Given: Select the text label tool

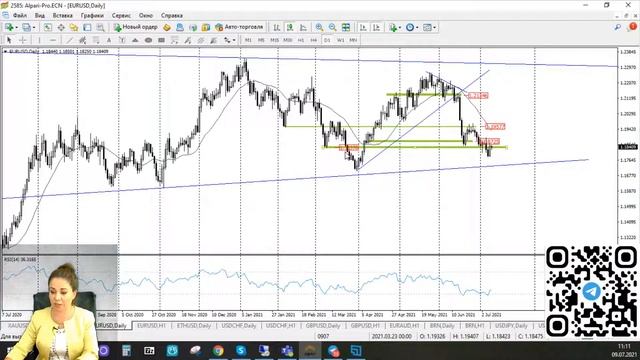Looking at the screenshot, I should (122, 40).
